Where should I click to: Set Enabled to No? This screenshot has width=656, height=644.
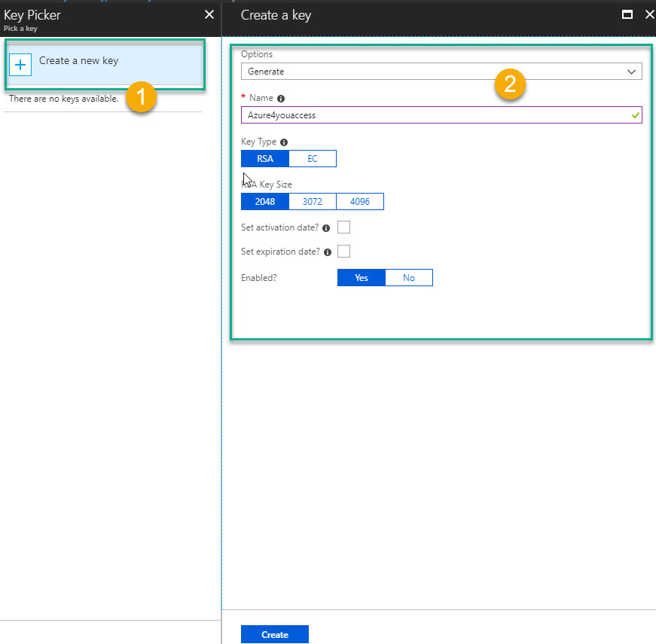tap(409, 278)
